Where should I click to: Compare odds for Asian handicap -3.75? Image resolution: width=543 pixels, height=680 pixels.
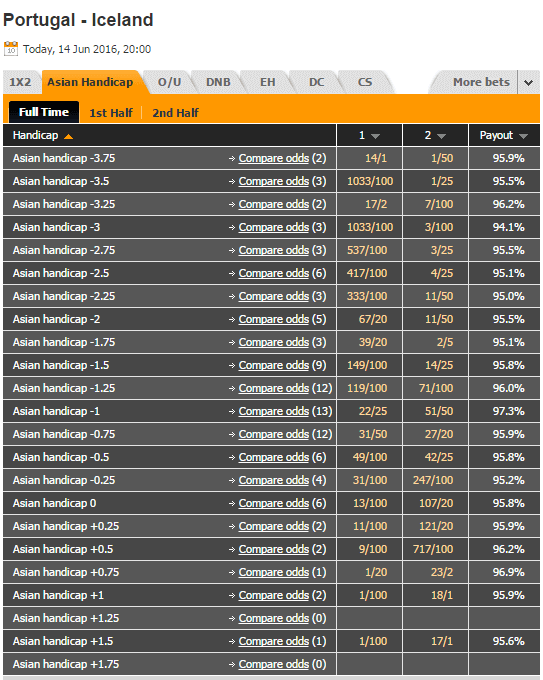[x=274, y=158]
